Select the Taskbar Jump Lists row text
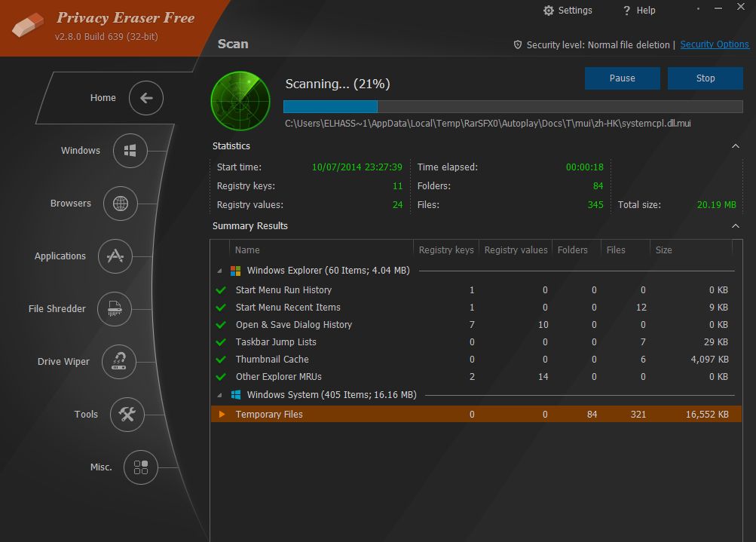Screen dimensions: 756x542 pos(276,342)
